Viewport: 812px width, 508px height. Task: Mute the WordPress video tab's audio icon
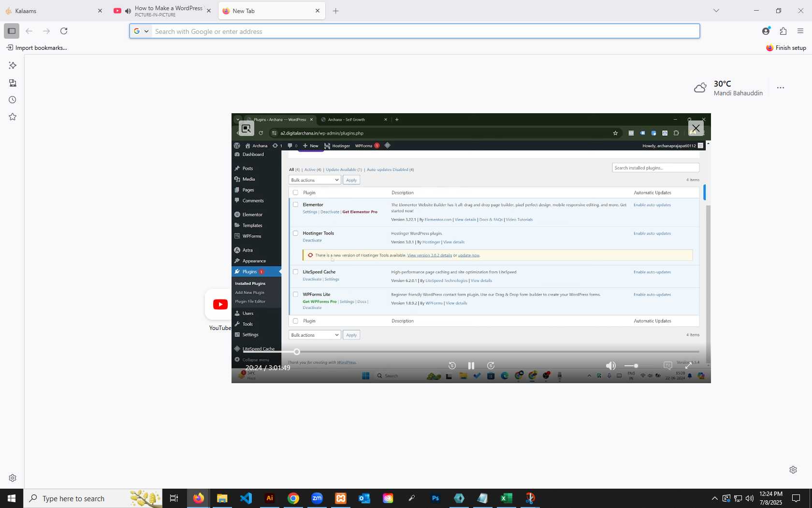[128, 11]
